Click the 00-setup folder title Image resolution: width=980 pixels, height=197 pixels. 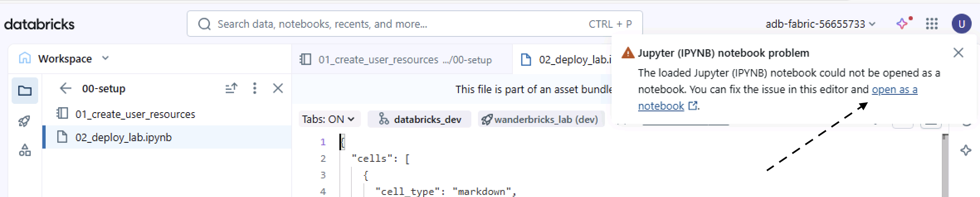pyautogui.click(x=104, y=89)
